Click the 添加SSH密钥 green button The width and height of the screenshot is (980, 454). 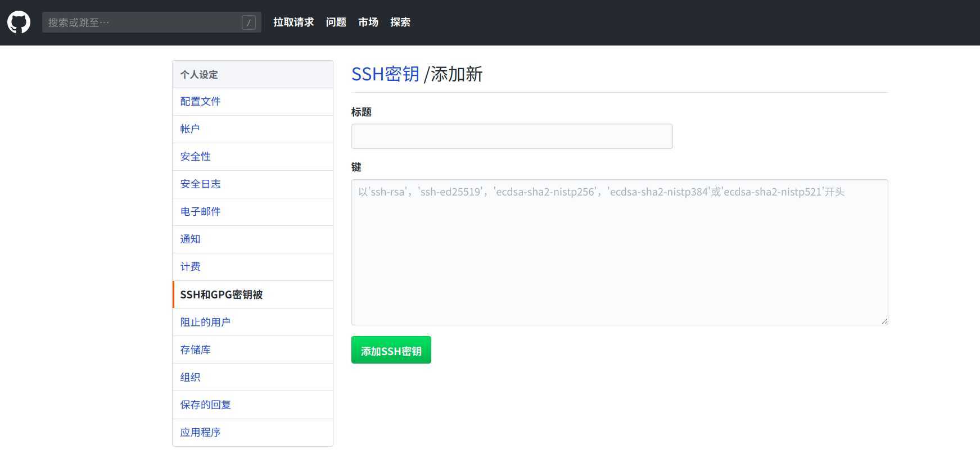(x=391, y=350)
